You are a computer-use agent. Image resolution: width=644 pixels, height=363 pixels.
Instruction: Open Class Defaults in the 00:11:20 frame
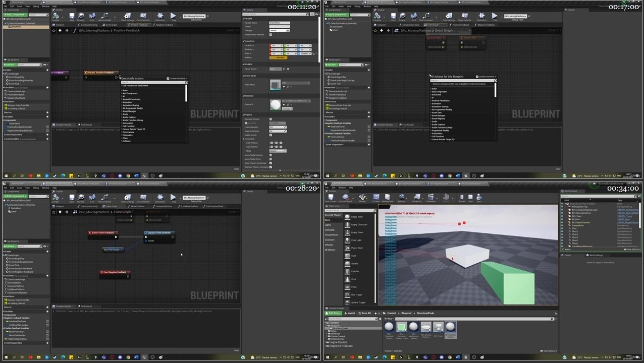coord(143,17)
